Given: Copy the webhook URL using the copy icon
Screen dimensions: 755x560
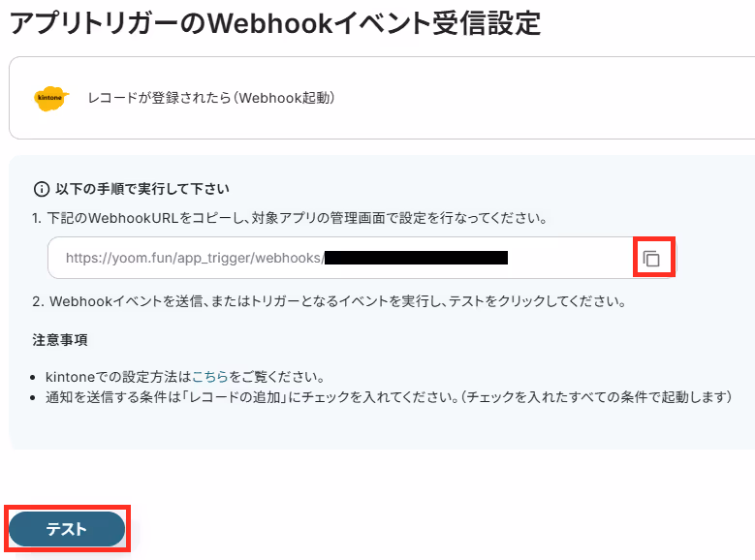Looking at the screenshot, I should [x=651, y=259].
